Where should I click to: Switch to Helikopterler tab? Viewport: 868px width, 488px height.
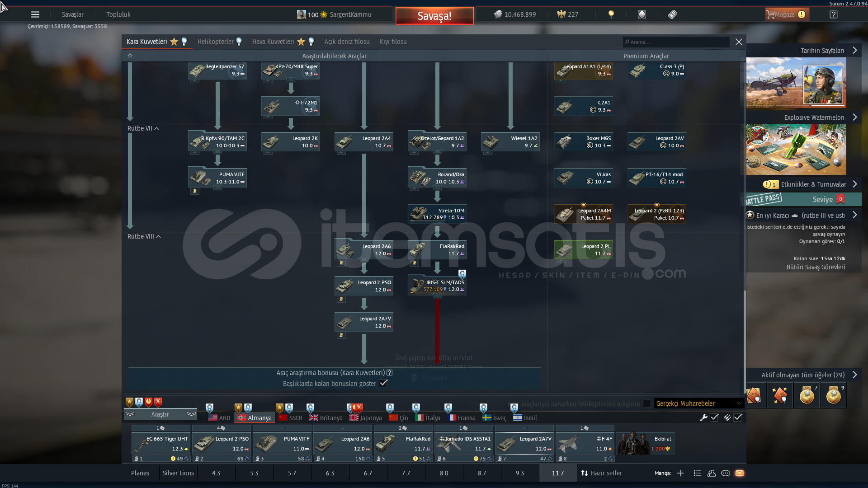220,42
